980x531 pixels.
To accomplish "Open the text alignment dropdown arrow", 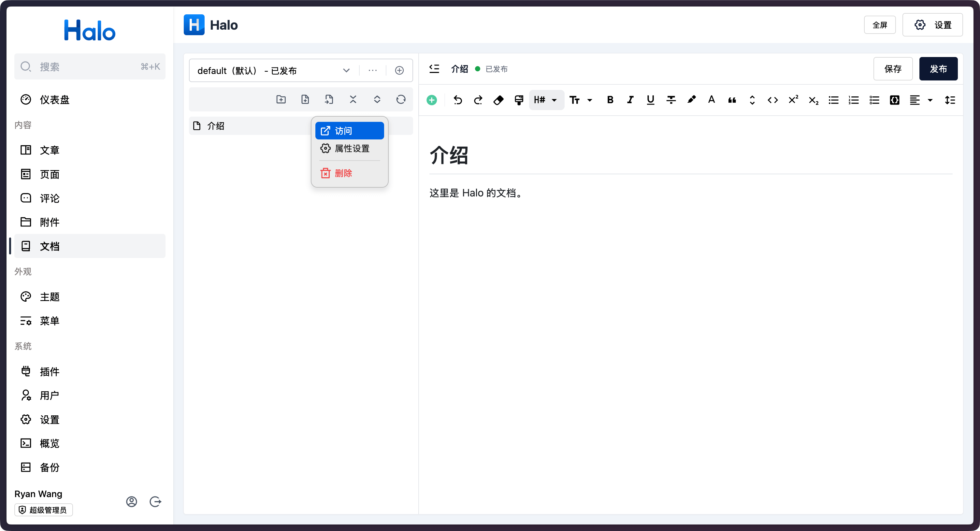I will pyautogui.click(x=930, y=100).
